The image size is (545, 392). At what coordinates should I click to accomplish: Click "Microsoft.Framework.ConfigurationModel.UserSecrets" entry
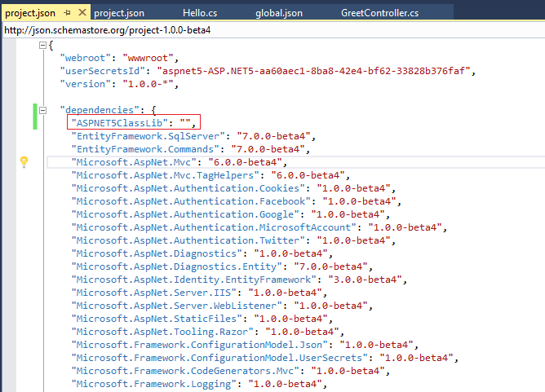264,358
